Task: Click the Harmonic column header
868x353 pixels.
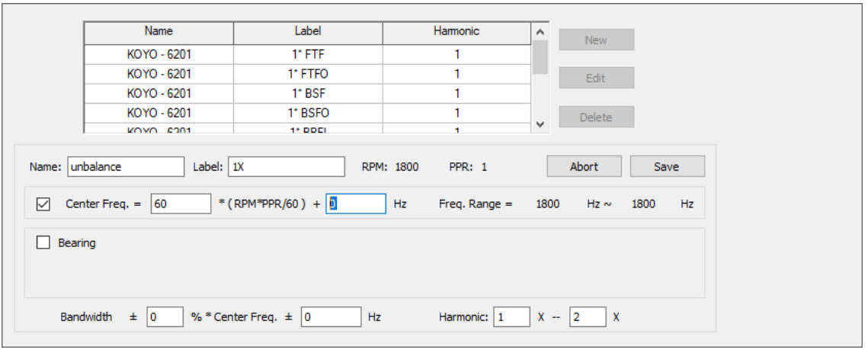Action: [457, 32]
